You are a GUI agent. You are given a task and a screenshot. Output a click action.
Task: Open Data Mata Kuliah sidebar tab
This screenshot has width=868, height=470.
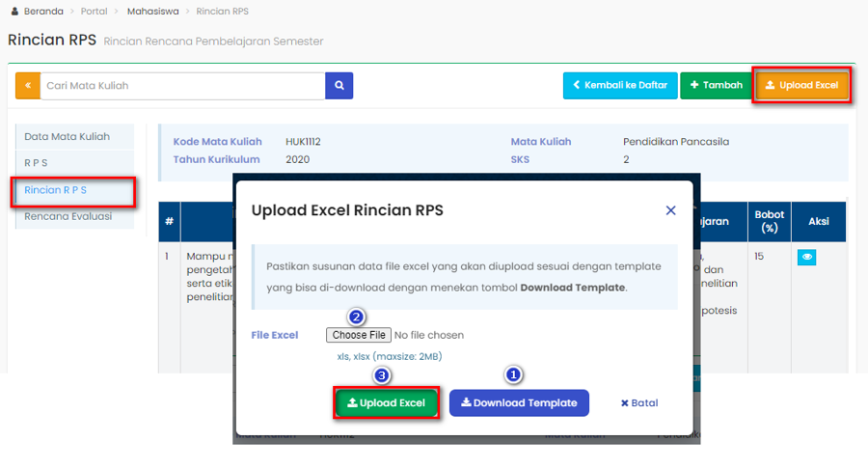[68, 137]
